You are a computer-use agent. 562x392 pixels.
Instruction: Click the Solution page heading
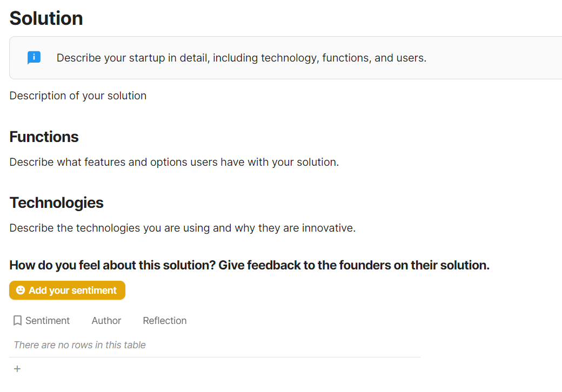[46, 18]
